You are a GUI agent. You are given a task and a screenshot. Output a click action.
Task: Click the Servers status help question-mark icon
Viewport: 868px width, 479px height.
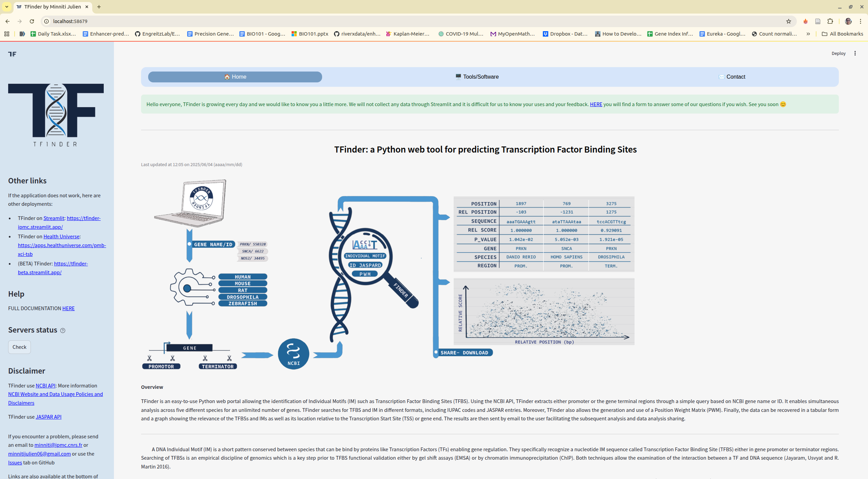coord(63,331)
